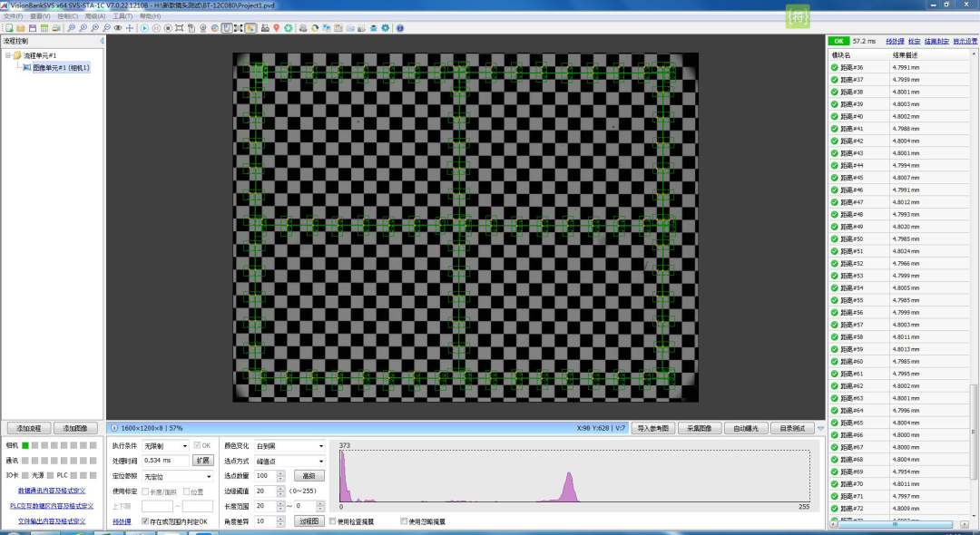
Task: Open PLC交互数据区内容及格式定义 link
Action: (x=52, y=506)
